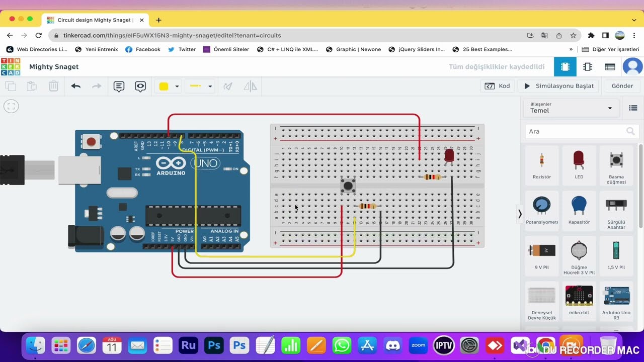Open the Chrome tab search dropdown
The width and height of the screenshot is (644, 362).
(x=633, y=20)
